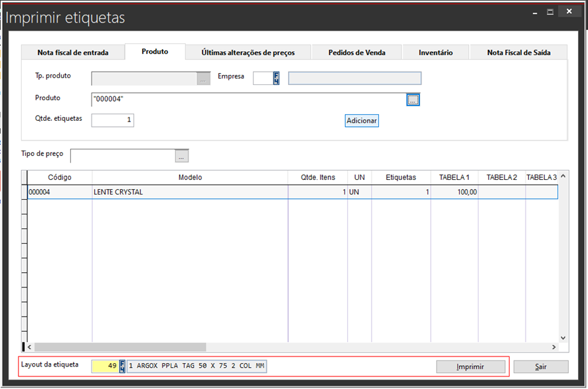Expand the Tipo de preço lookup button
Screen dimensions: 588x389
point(182,156)
